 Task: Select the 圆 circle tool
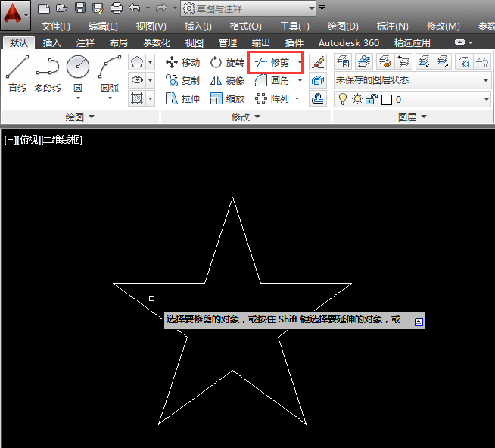coord(78,73)
